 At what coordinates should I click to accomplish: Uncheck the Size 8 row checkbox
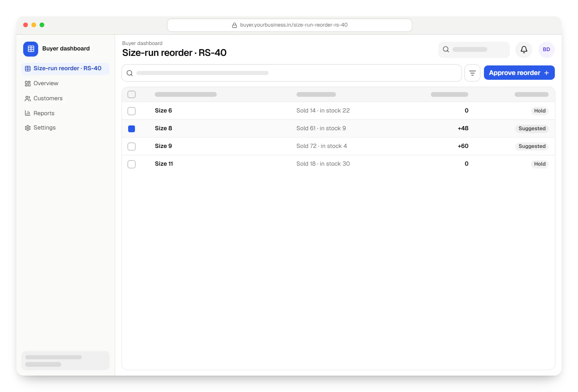tap(132, 129)
